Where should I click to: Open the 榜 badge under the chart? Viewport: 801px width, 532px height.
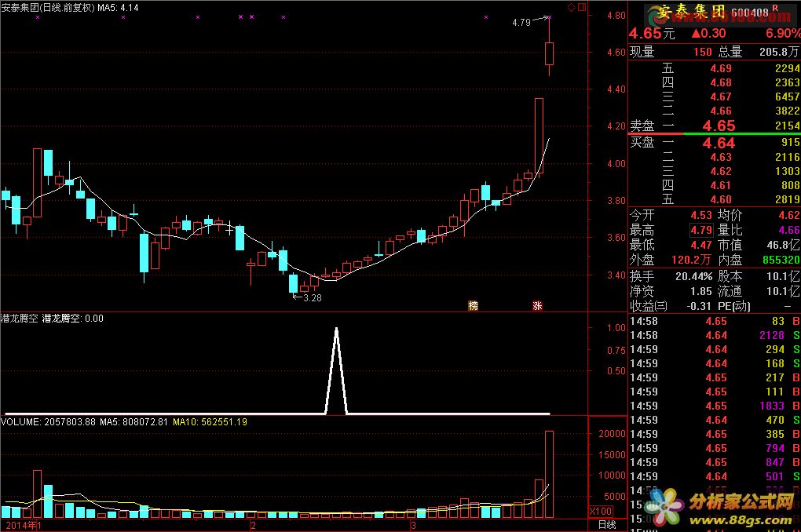pyautogui.click(x=473, y=305)
